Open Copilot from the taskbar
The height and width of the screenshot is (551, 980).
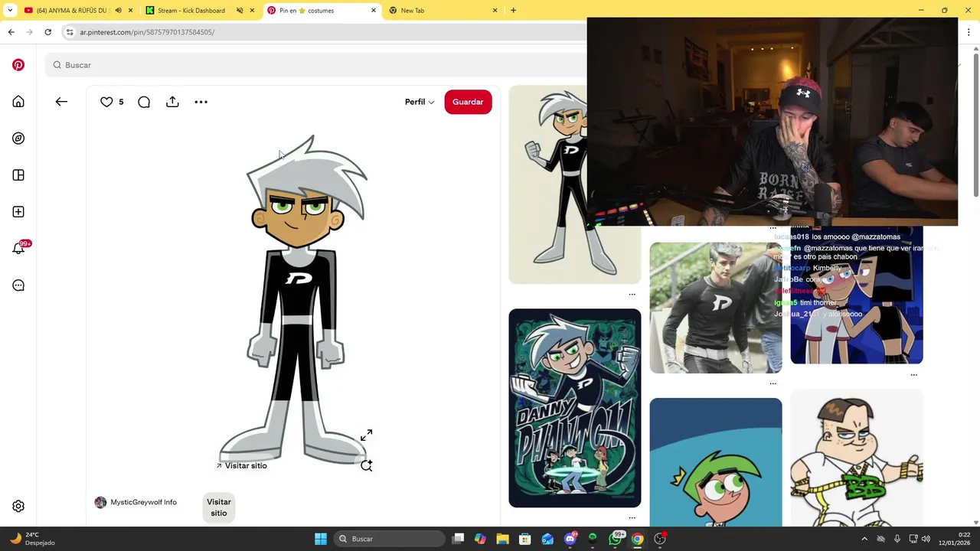pyautogui.click(x=480, y=539)
